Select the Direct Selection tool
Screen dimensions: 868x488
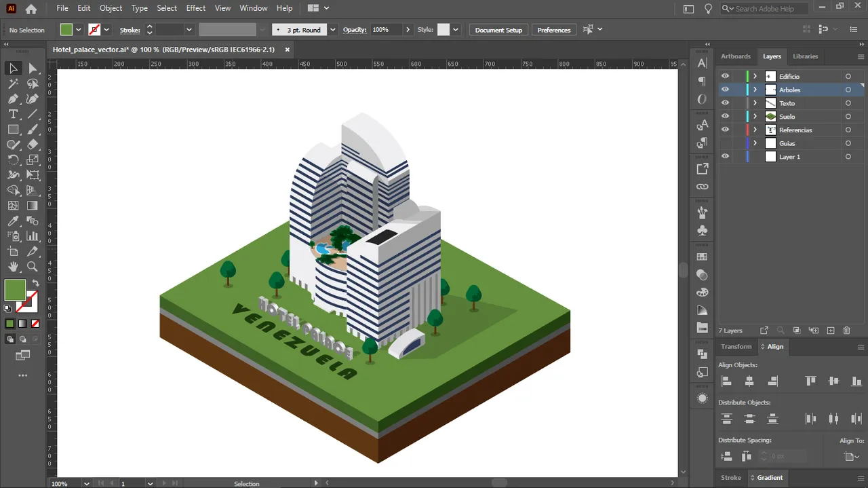pos(33,68)
